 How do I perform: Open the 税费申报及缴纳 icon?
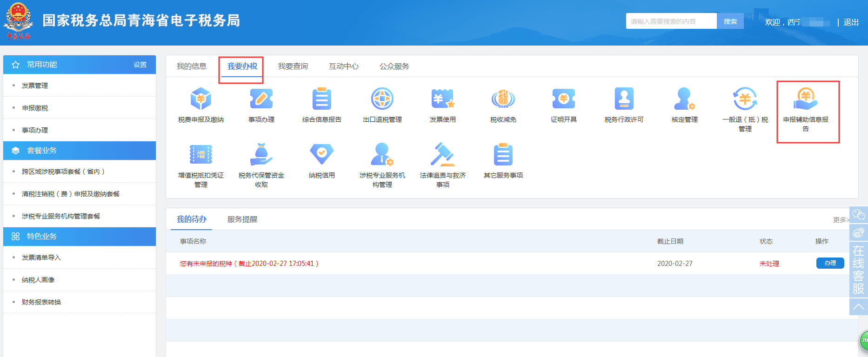(x=201, y=99)
